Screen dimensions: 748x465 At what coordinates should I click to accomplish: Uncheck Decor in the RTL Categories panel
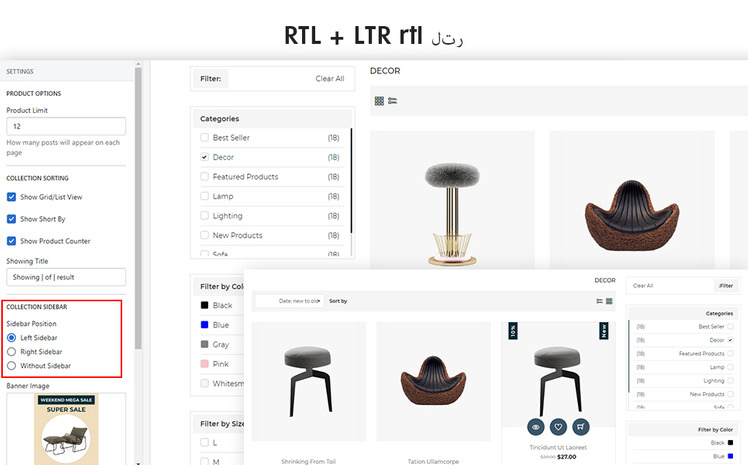pyautogui.click(x=730, y=340)
